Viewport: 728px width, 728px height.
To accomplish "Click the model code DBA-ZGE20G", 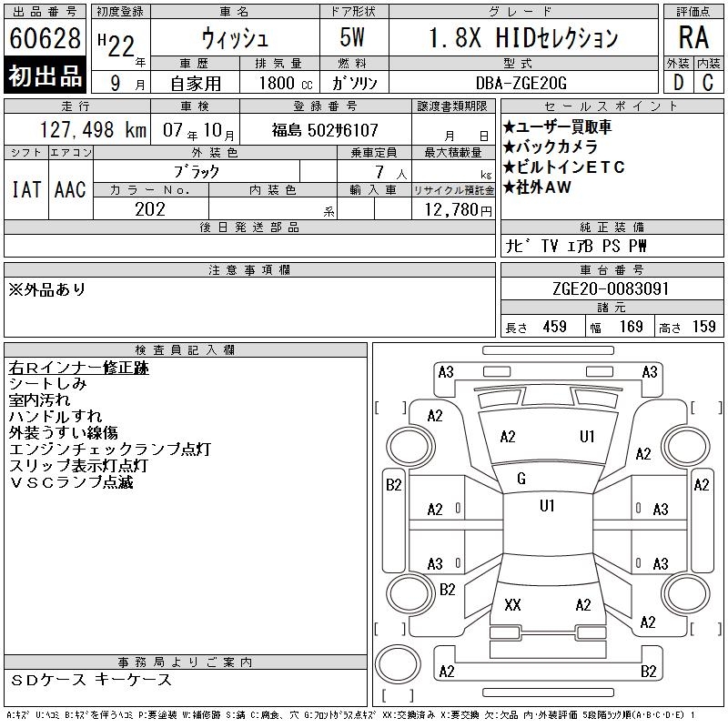I will [x=521, y=83].
